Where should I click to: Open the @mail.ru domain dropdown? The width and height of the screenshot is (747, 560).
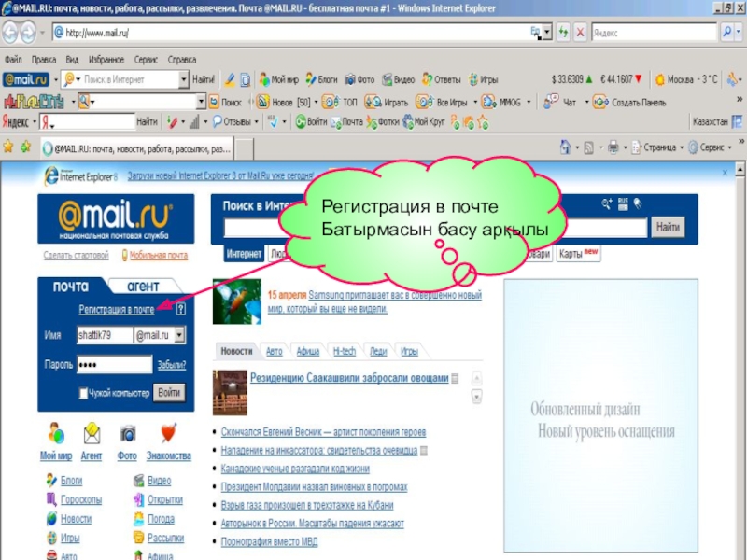pyautogui.click(x=179, y=335)
